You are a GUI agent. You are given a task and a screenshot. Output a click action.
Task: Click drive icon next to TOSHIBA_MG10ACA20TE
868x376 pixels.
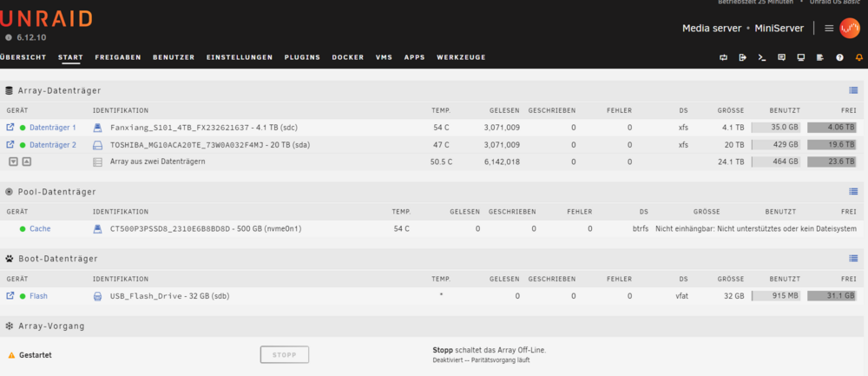pyautogui.click(x=97, y=145)
